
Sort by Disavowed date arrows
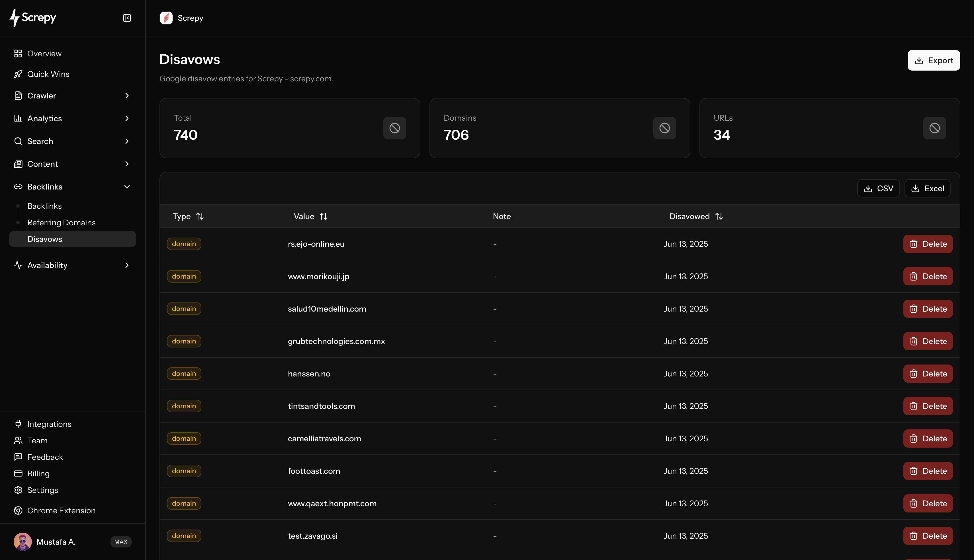coord(719,216)
